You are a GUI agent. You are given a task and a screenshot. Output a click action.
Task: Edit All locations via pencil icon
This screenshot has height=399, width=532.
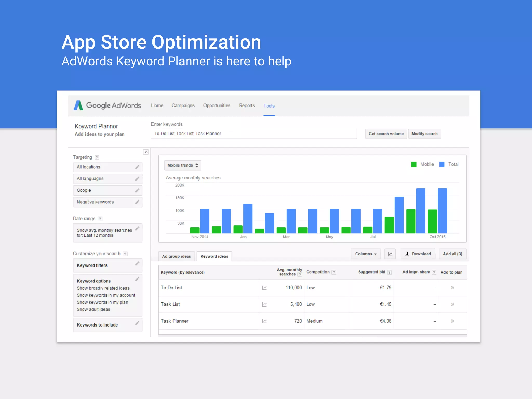click(137, 167)
